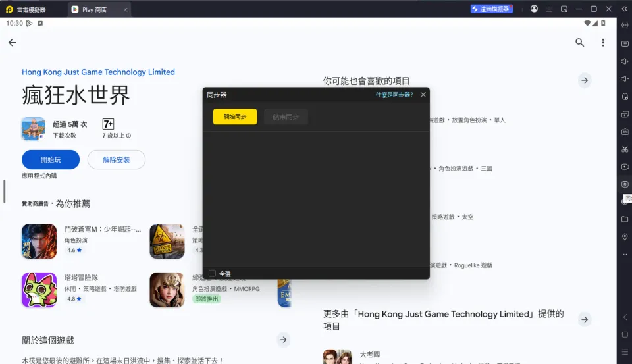Click the video recorder sidebar icon
The width and height of the screenshot is (632, 364).
pyautogui.click(x=625, y=167)
